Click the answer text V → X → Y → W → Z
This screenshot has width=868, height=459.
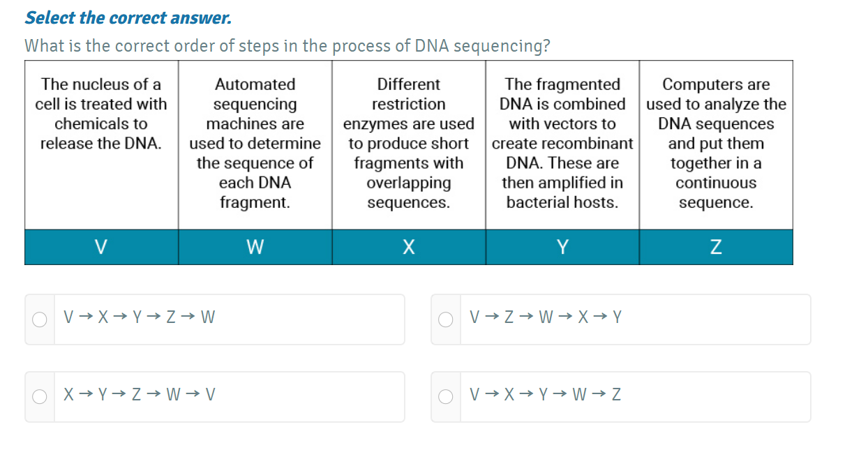coord(545,394)
